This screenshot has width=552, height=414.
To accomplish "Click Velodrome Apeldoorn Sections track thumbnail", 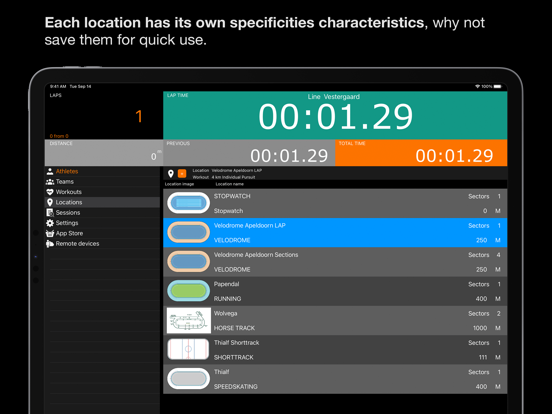I will click(x=189, y=262).
